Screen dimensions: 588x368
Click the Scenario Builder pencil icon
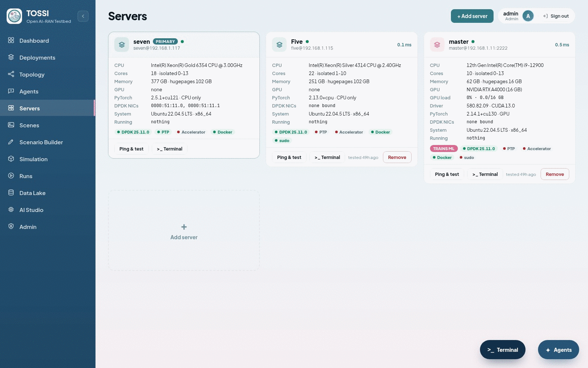[11, 142]
